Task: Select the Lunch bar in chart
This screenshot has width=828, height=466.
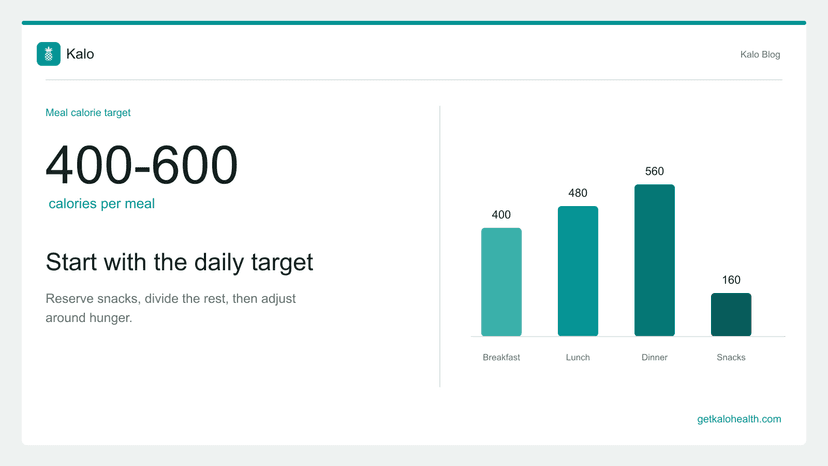Action: (578, 271)
